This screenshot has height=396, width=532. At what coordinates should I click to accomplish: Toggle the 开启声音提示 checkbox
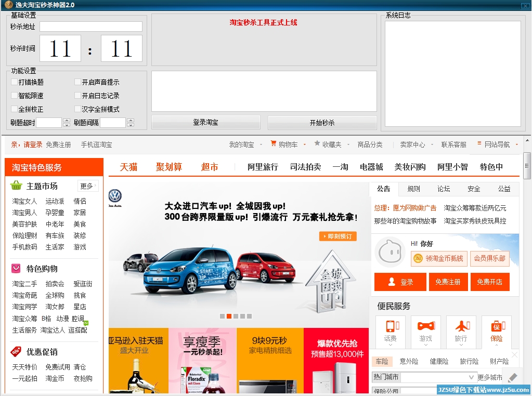(77, 82)
